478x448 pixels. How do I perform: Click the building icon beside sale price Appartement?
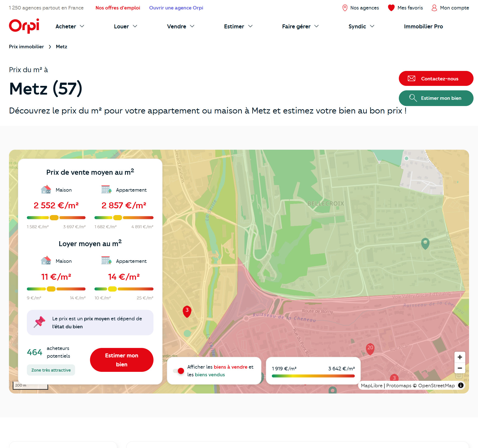(106, 190)
